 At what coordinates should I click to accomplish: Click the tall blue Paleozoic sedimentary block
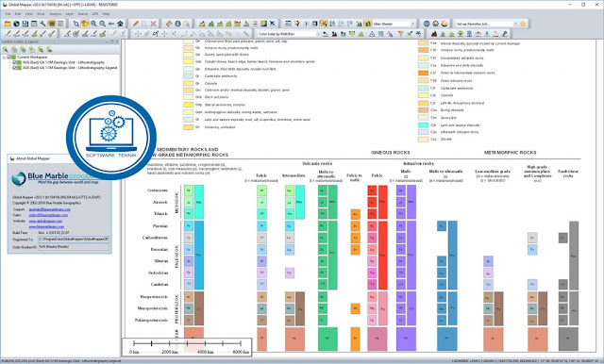click(x=199, y=255)
